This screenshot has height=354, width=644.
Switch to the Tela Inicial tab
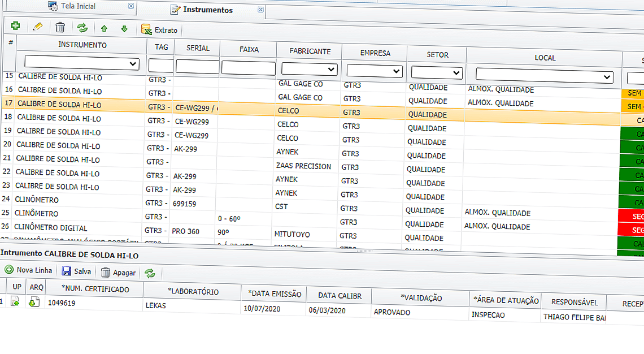tap(77, 6)
